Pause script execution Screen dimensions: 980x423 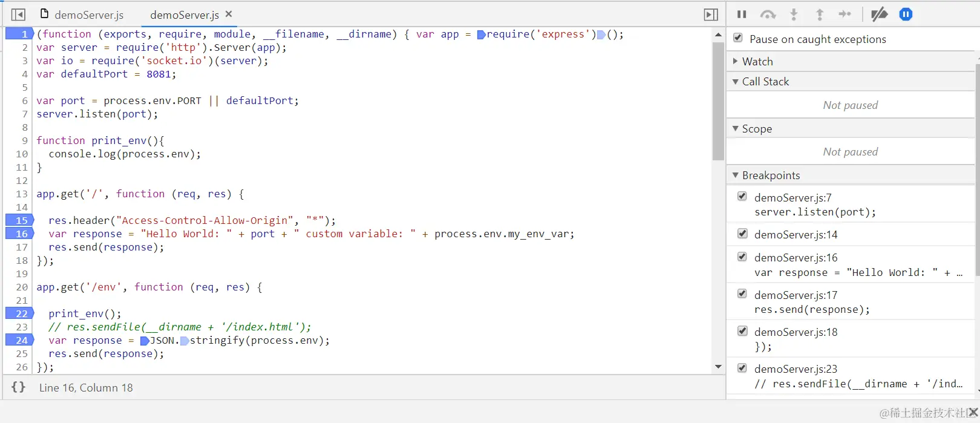click(742, 15)
